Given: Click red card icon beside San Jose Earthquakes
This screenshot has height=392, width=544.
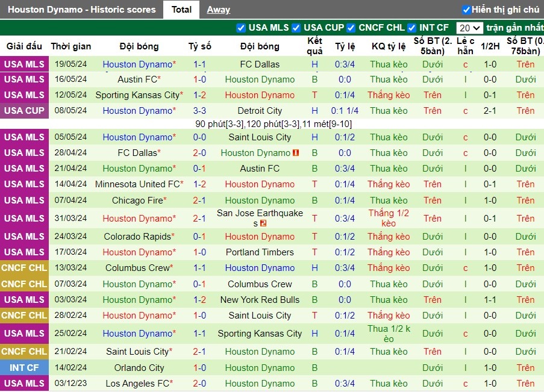Looking at the screenshot, I should click(263, 223).
